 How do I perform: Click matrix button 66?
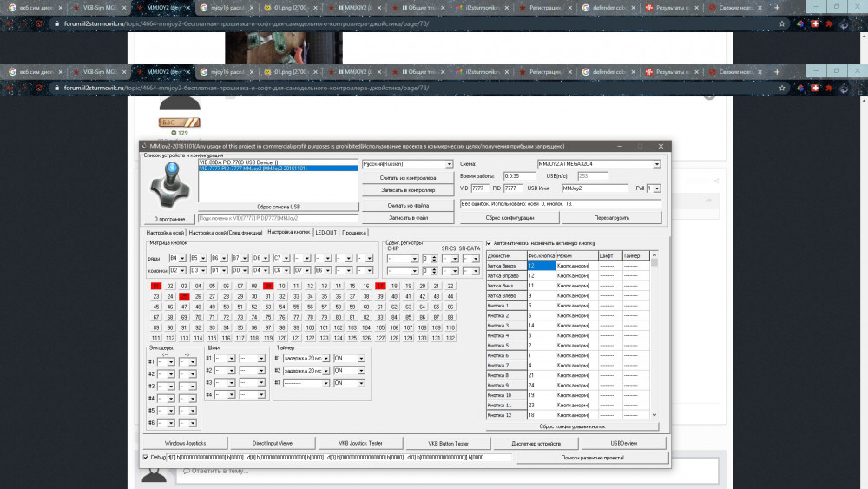point(450,307)
